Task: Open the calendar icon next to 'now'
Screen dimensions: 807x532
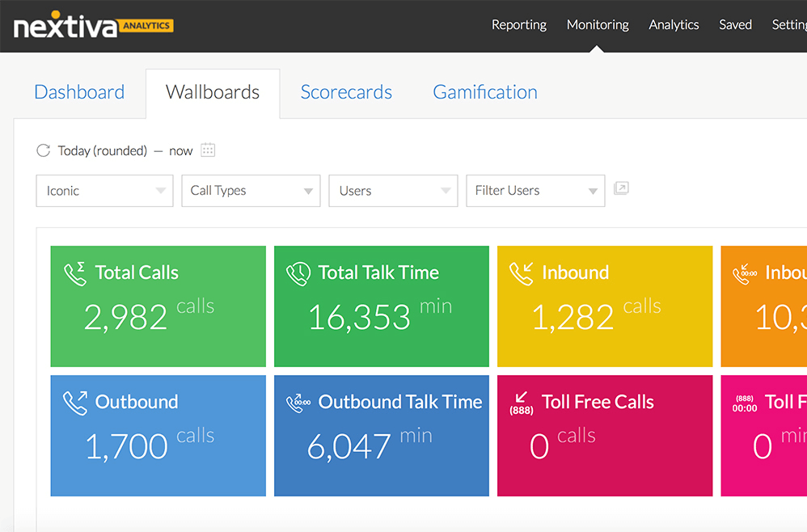Action: click(x=209, y=150)
